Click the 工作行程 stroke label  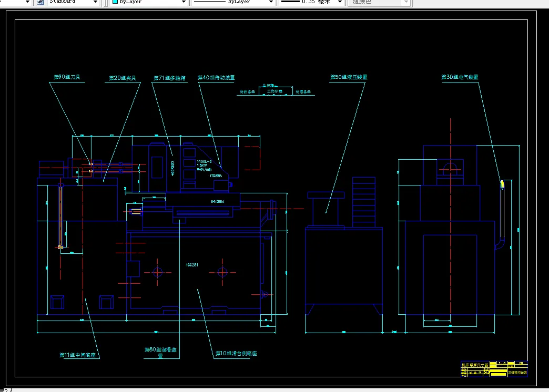pos(274,91)
